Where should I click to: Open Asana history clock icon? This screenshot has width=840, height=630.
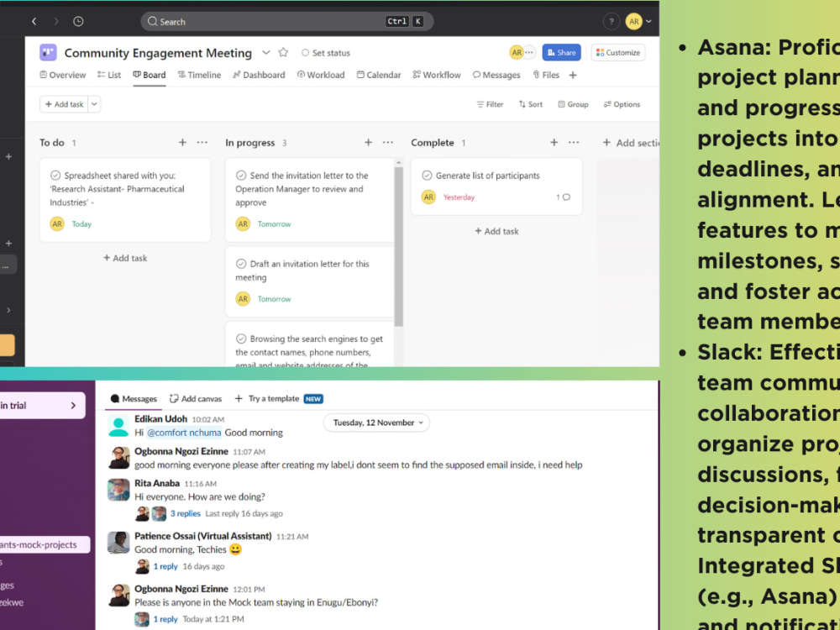point(78,22)
